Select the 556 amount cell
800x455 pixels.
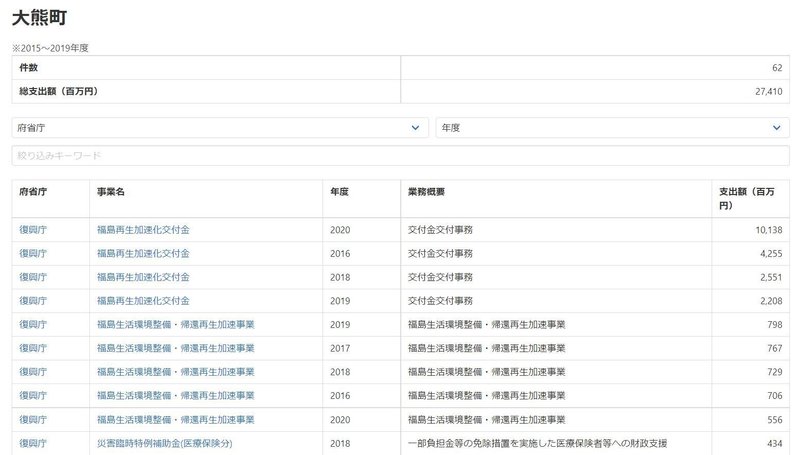pos(751,420)
